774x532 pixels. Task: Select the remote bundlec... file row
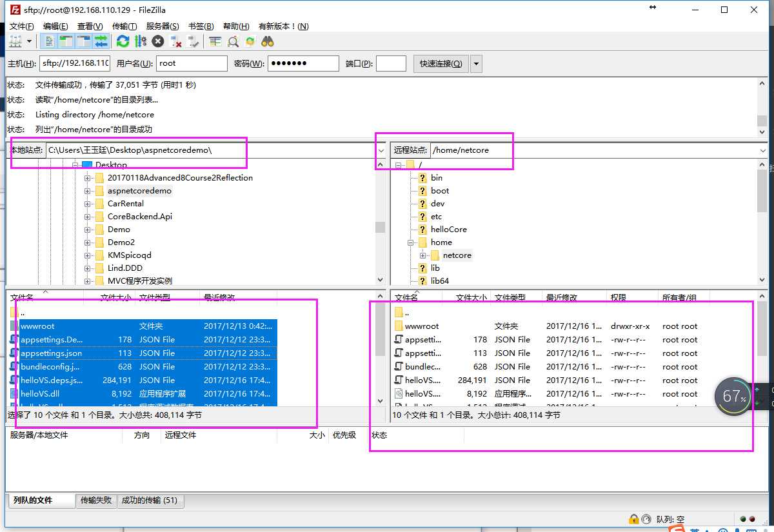pyautogui.click(x=574, y=367)
